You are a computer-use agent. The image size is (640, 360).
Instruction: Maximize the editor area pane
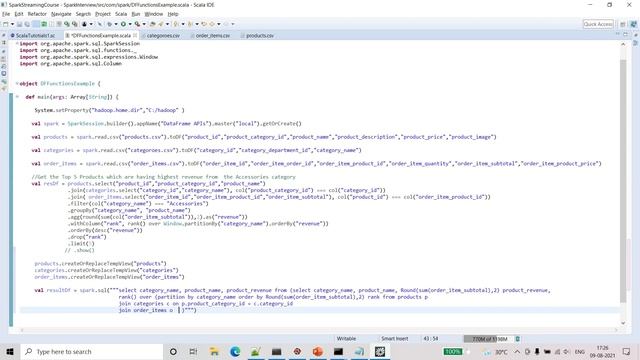click(x=625, y=35)
